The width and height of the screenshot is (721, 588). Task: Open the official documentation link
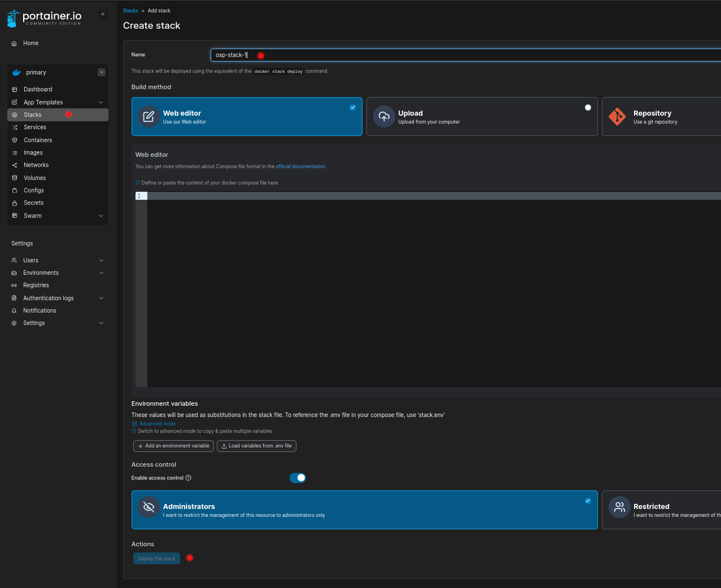[x=300, y=166]
